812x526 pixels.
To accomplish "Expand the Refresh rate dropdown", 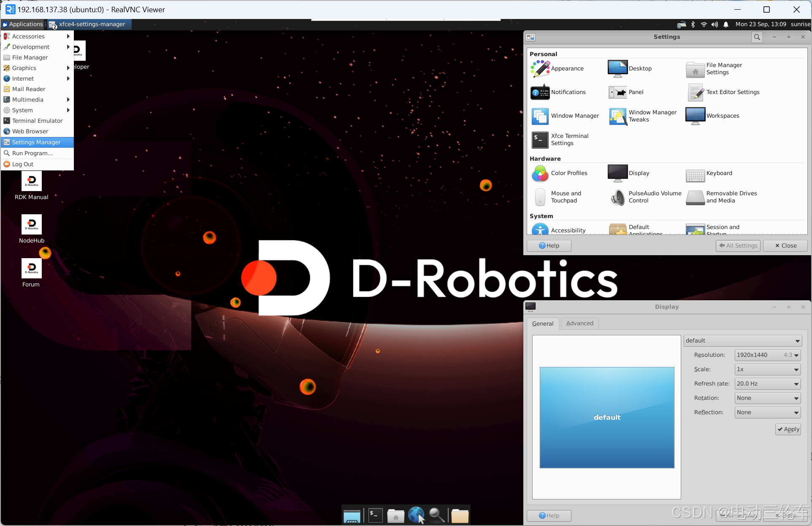I will point(767,384).
